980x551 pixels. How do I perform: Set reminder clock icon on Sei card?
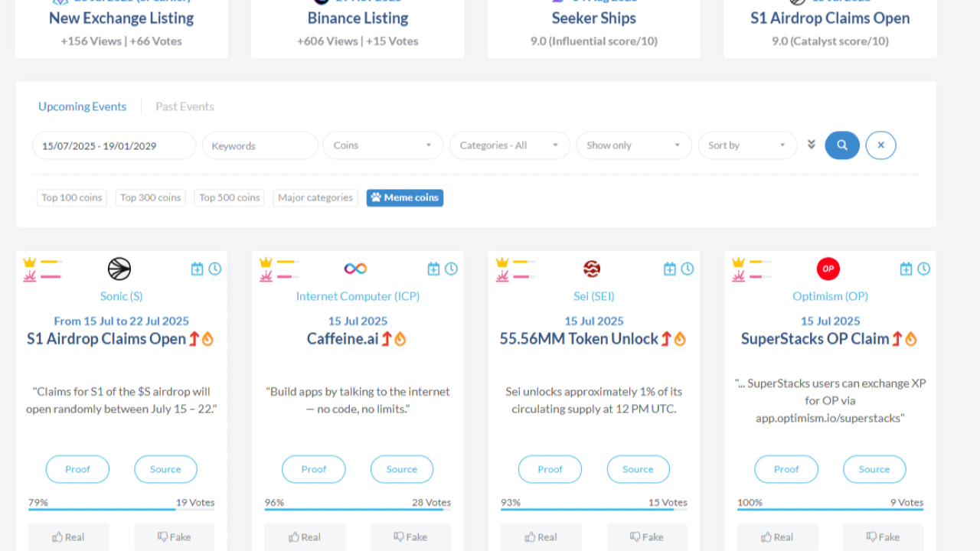click(x=688, y=269)
